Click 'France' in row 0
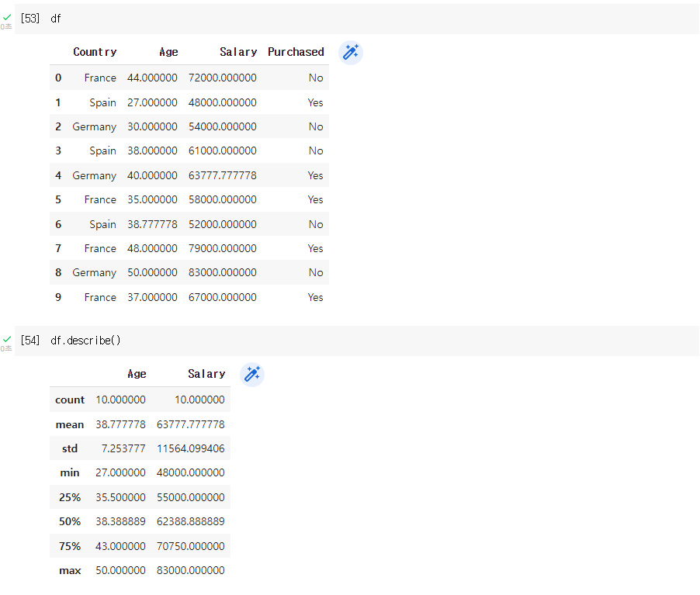Viewport: 700px width, 595px height. coord(100,78)
